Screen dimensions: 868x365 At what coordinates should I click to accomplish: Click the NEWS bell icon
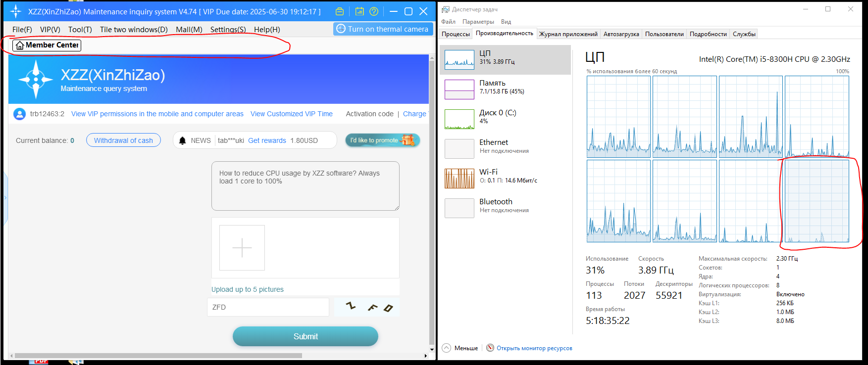coord(182,140)
